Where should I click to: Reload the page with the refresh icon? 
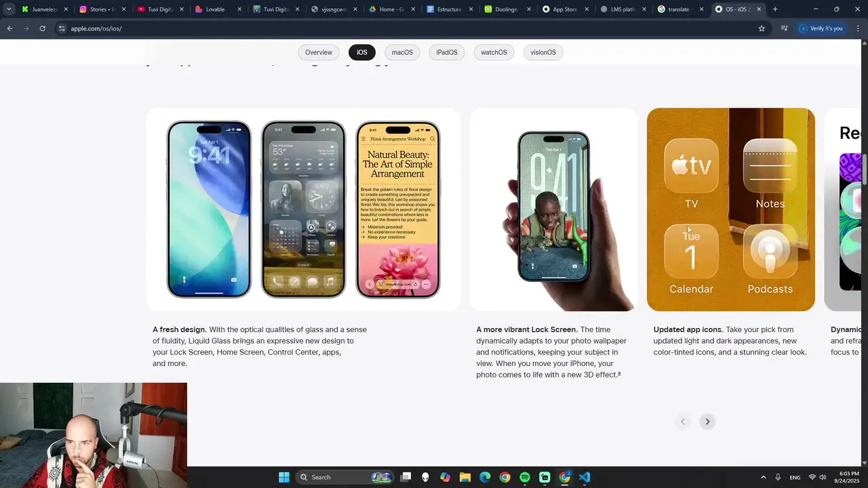coord(42,28)
